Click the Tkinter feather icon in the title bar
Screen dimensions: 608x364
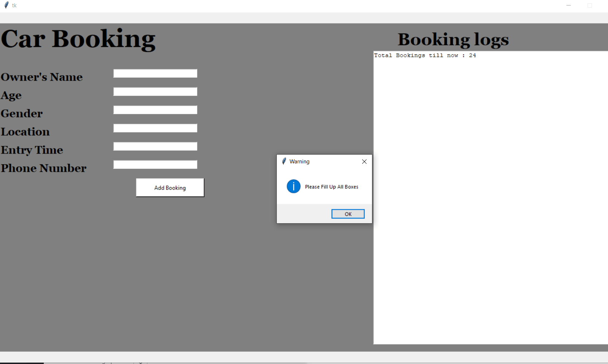tap(6, 5)
